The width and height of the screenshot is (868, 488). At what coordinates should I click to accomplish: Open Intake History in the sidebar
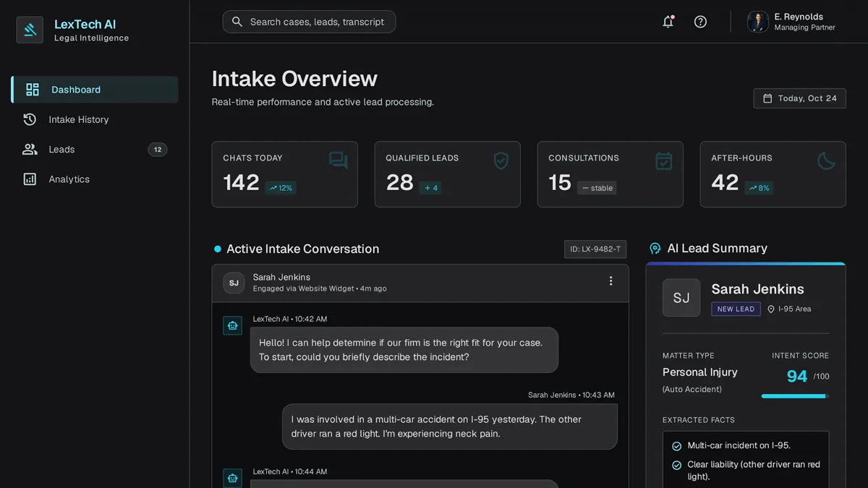tap(95, 119)
